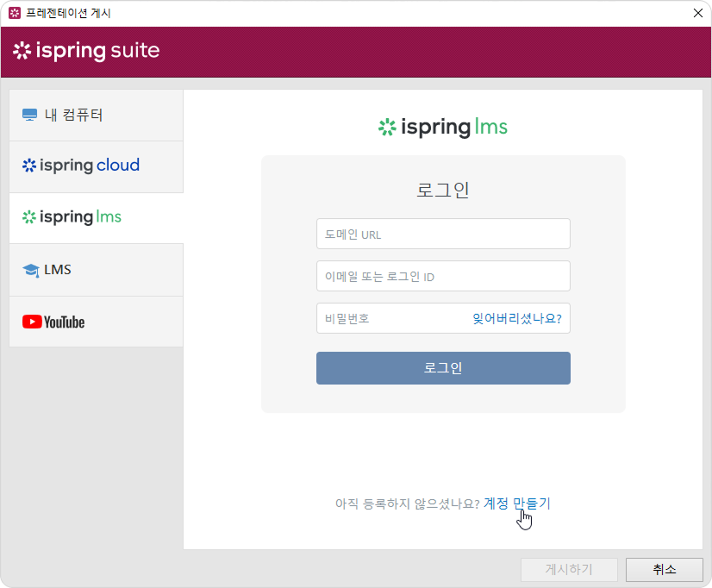Click the iSpring Suite logo in header
The image size is (712, 588).
point(86,51)
